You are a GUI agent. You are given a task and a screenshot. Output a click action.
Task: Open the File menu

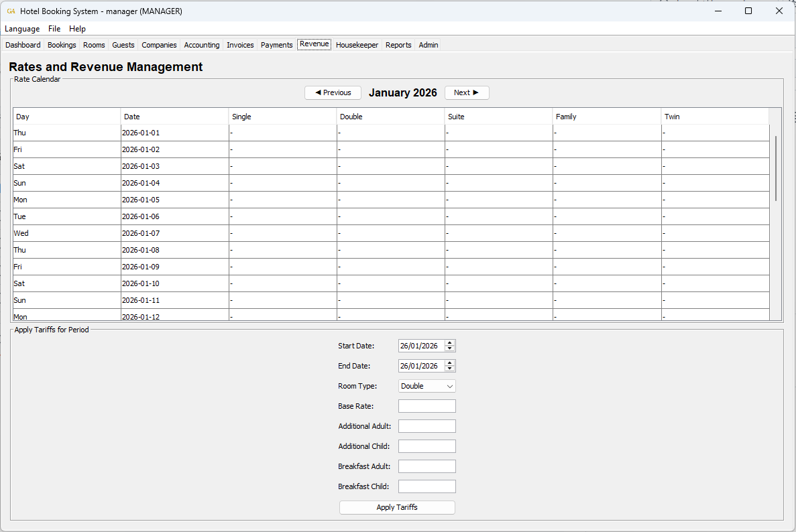coord(54,29)
